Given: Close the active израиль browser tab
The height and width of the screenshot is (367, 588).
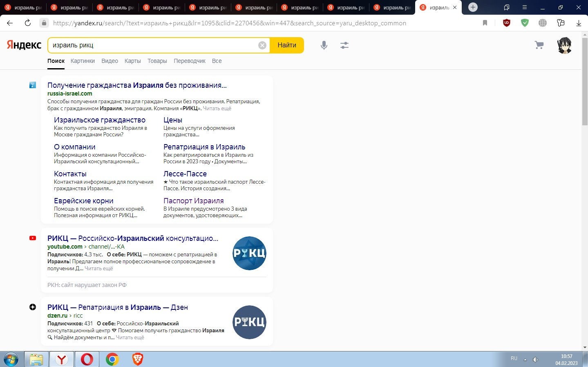Looking at the screenshot, I should [455, 7].
